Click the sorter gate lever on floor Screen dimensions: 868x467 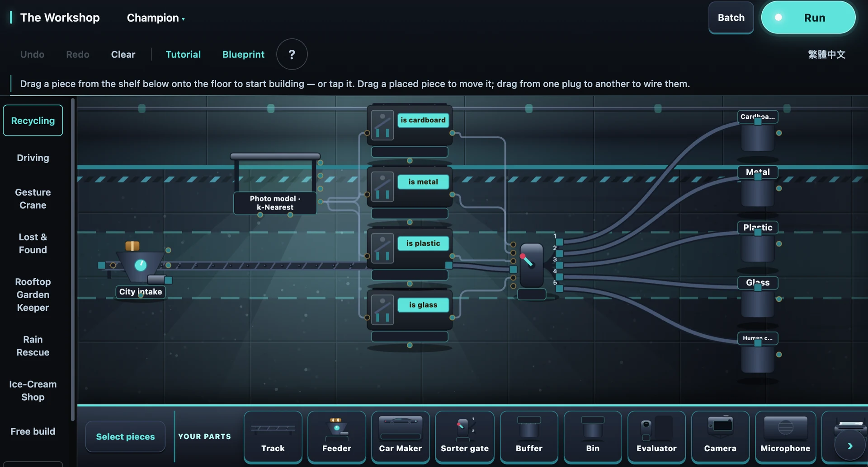click(532, 266)
